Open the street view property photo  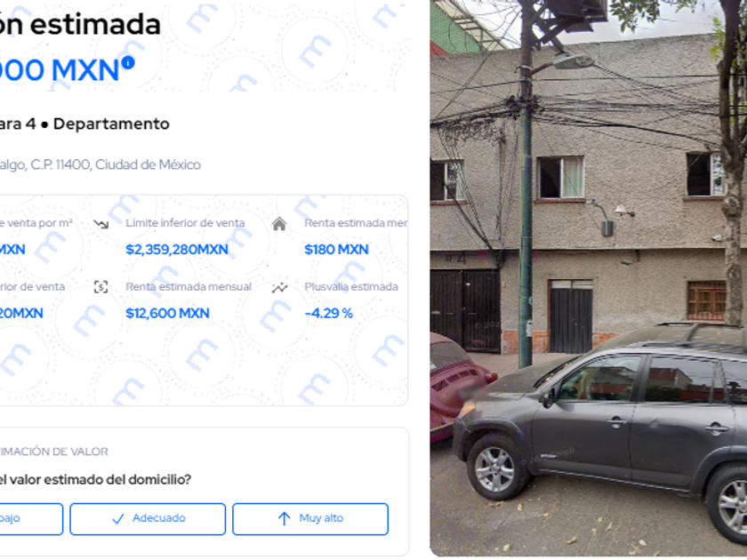[589, 278]
